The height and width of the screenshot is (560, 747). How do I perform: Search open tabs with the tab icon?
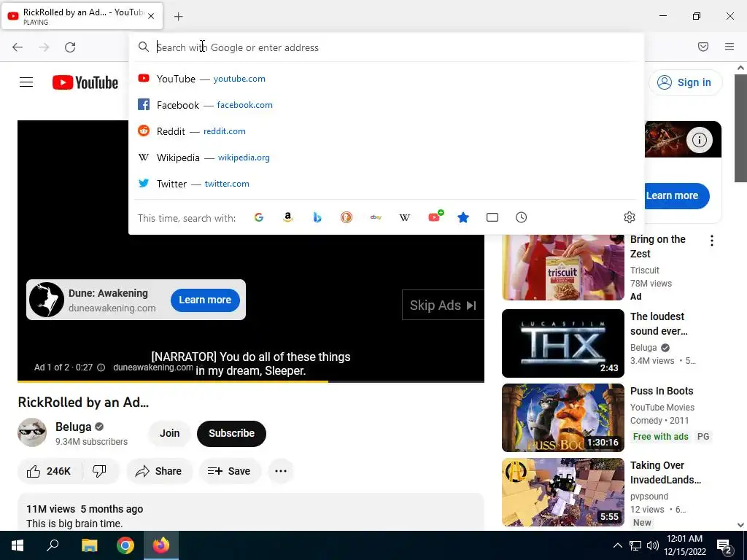pos(492,217)
